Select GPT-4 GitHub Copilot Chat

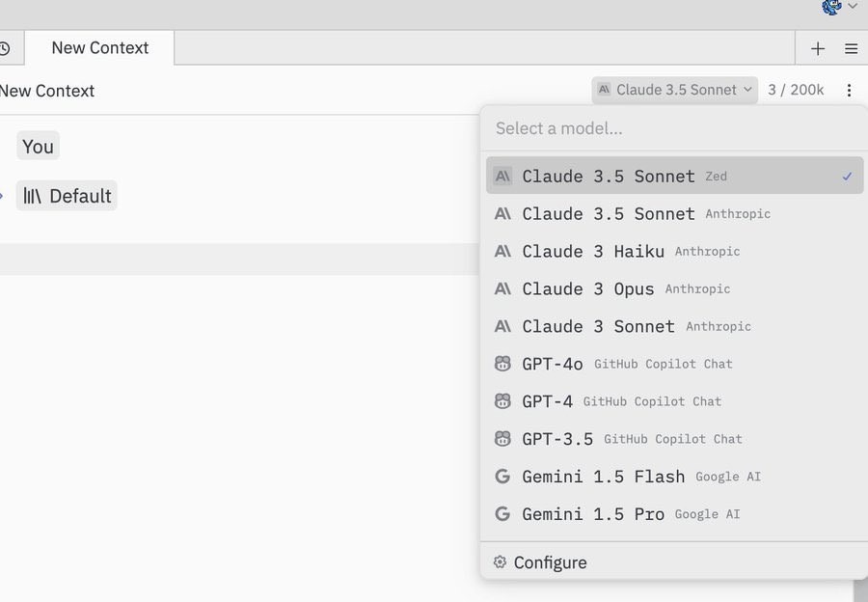(674, 401)
